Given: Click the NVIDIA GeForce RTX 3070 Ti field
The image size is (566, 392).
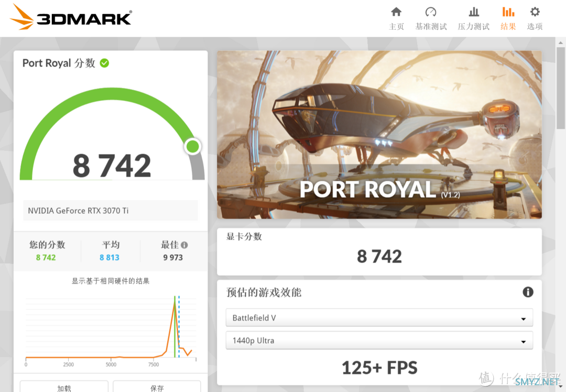Looking at the screenshot, I should pos(111,211).
